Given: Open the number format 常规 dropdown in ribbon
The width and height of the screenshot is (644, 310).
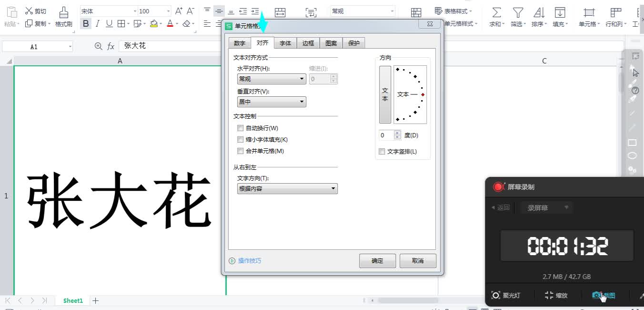Looking at the screenshot, I should 392,11.
